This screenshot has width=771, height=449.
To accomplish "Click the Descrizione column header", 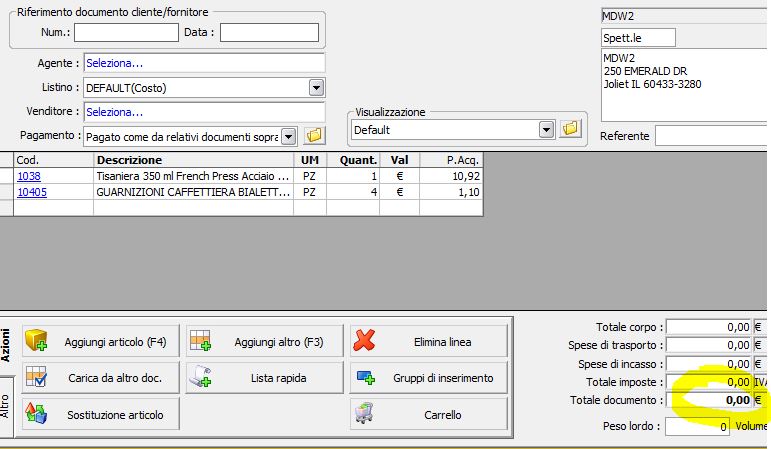I will pos(193,160).
